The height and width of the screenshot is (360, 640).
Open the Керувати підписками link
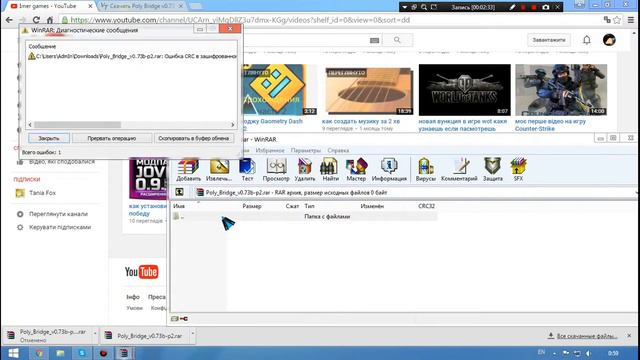[60, 227]
